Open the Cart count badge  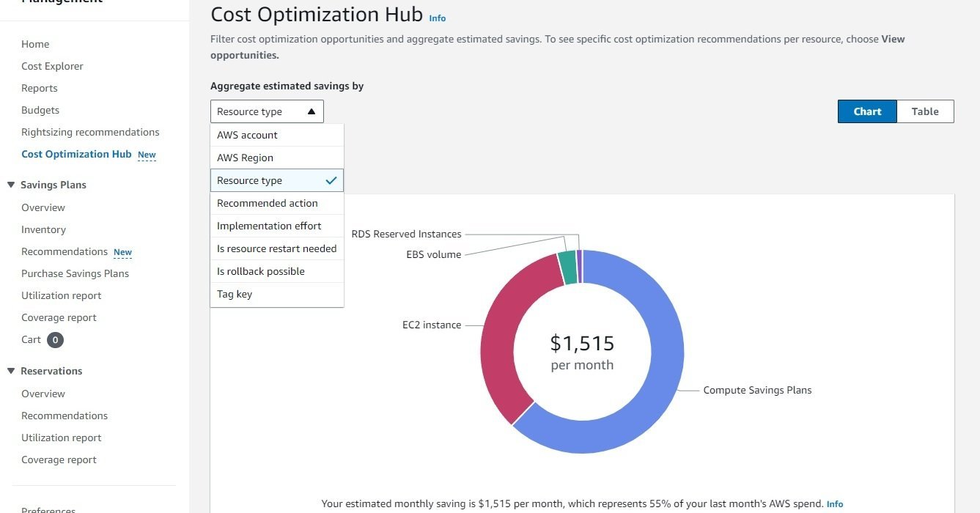click(55, 339)
